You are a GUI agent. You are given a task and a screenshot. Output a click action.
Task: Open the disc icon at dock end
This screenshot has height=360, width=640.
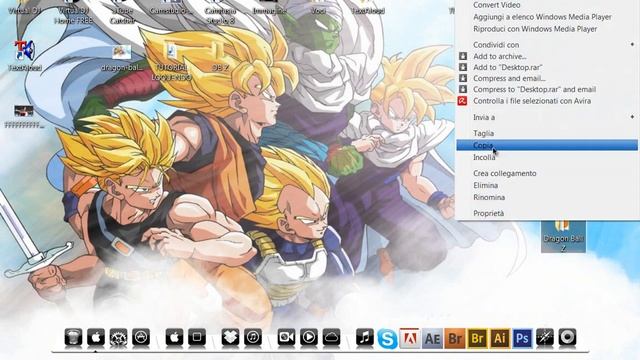567,338
